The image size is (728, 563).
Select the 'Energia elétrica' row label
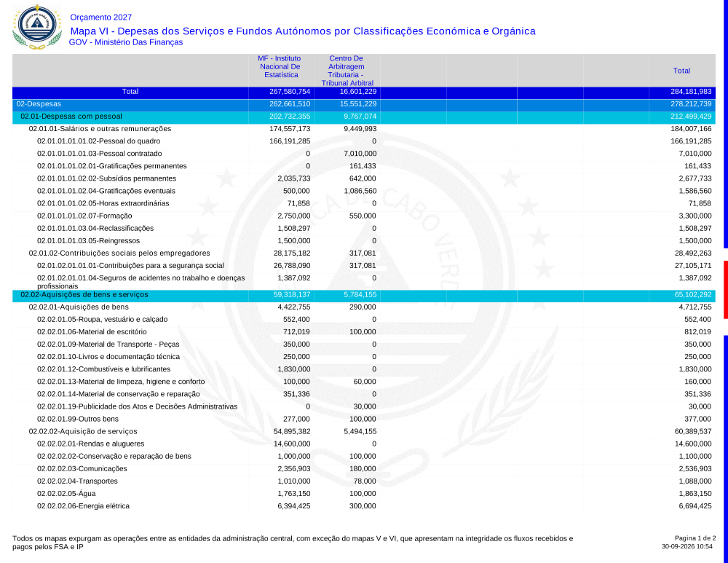[83, 506]
